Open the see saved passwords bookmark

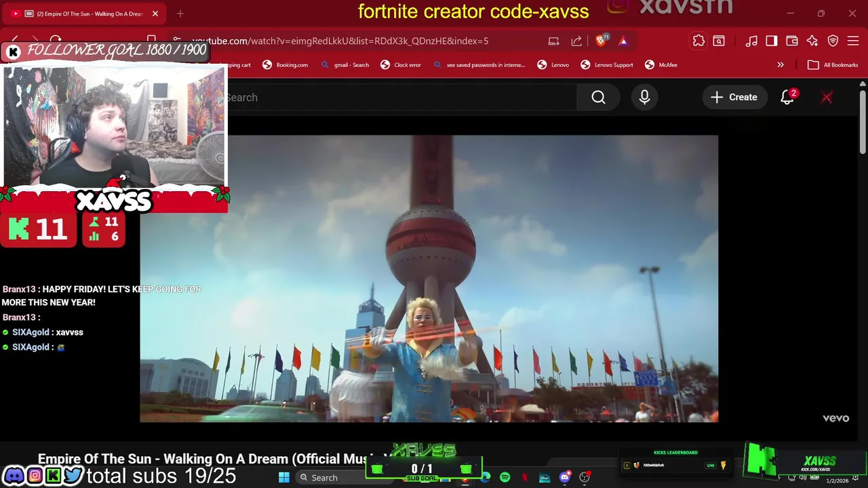coord(479,65)
